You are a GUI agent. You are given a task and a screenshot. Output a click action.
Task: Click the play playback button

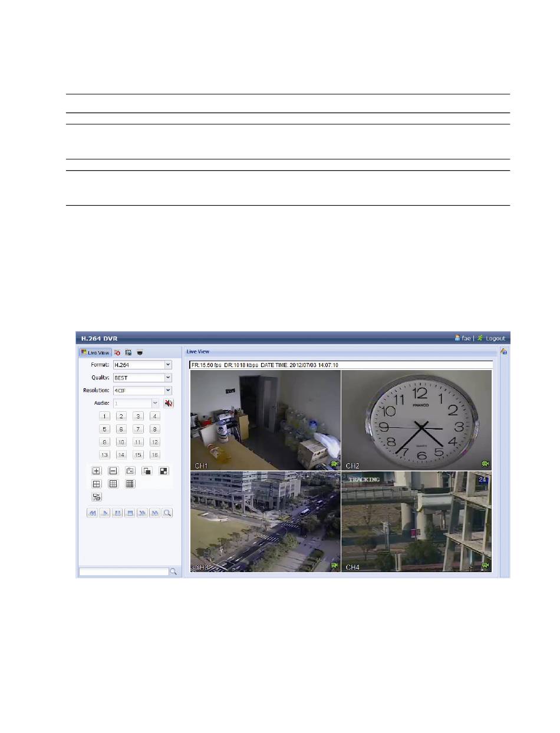pyautogui.click(x=105, y=513)
